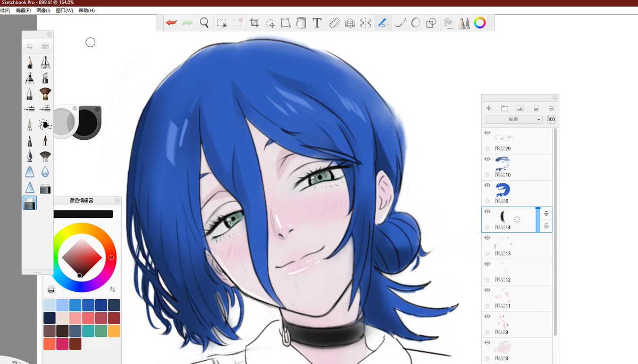The height and width of the screenshot is (364, 638).
Task: Turn on the Symmetry tool
Action: coord(366,23)
